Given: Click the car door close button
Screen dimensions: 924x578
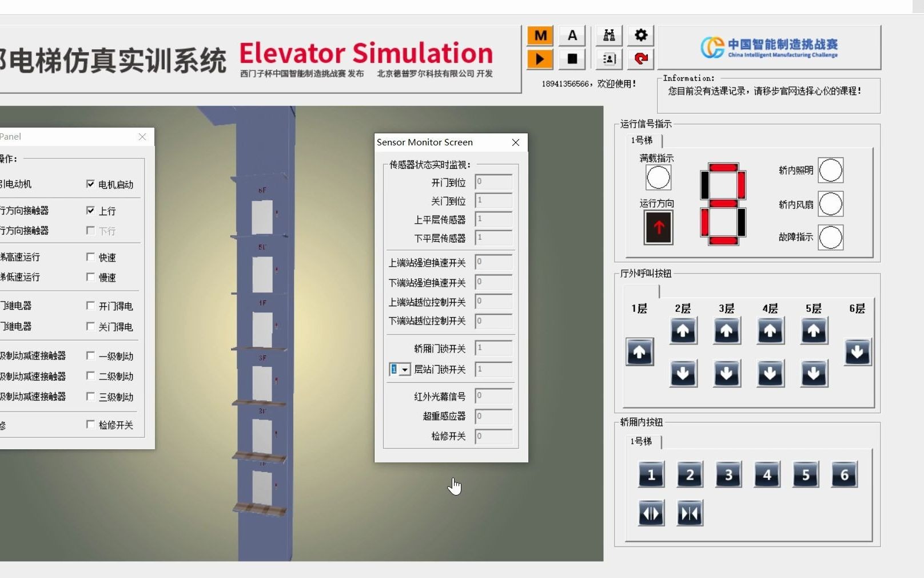Looking at the screenshot, I should coord(690,513).
